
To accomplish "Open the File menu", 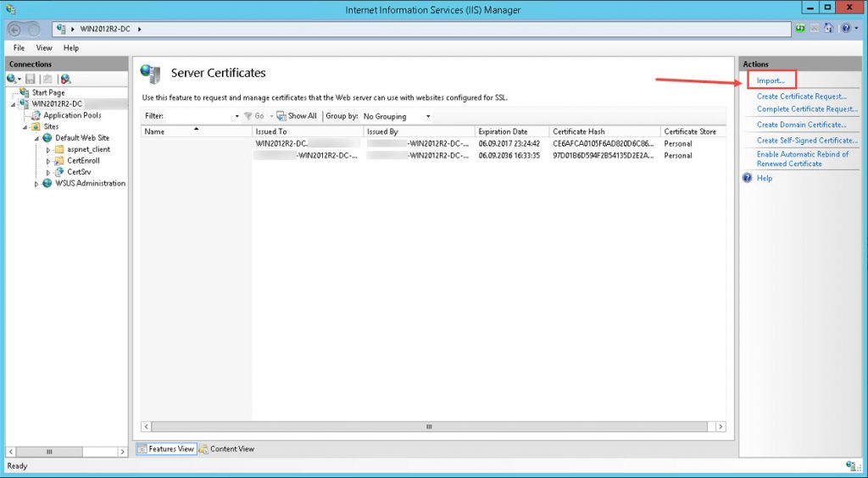I will tap(19, 48).
